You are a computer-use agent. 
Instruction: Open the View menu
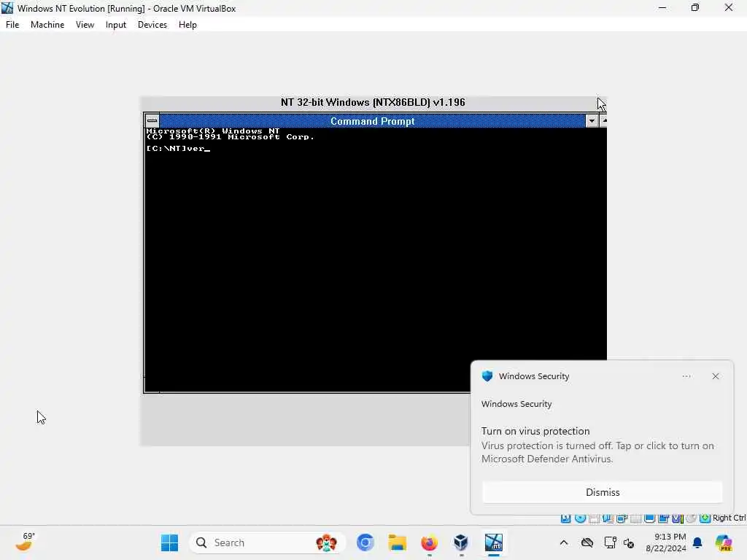pyautogui.click(x=85, y=25)
